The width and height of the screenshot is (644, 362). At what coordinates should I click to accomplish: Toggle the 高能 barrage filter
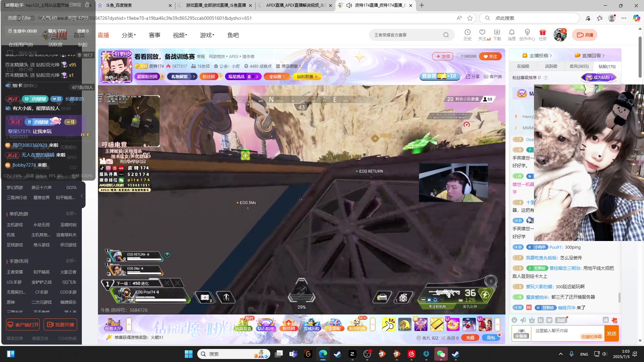pos(561,320)
